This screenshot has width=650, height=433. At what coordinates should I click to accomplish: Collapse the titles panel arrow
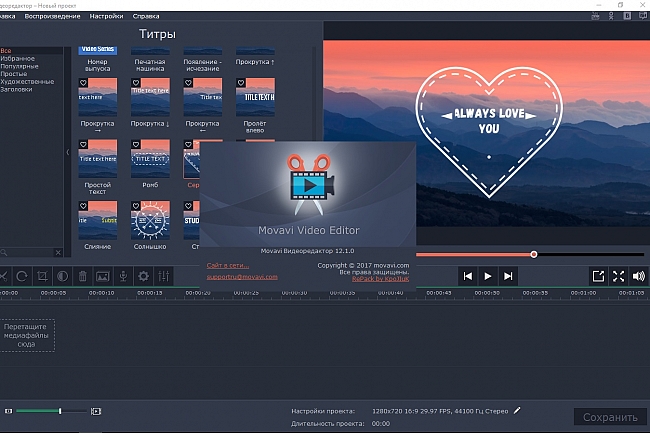68,152
